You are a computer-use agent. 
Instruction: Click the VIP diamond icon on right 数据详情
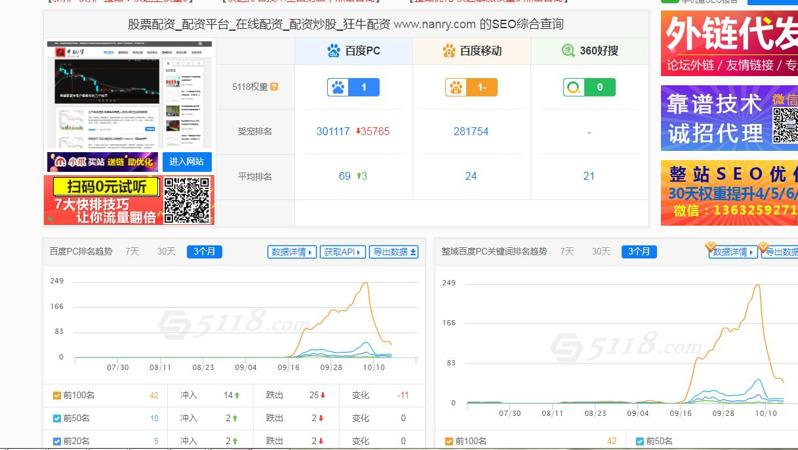(711, 247)
